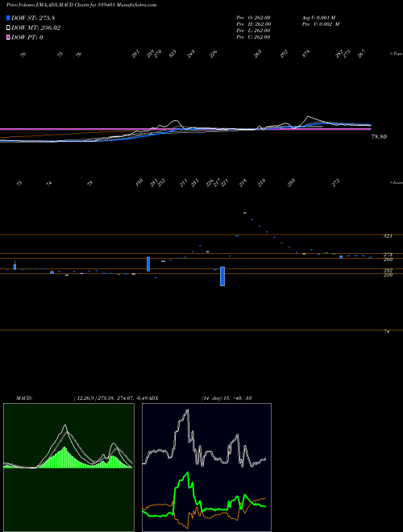Select the 'DOW MT: 256.02' legend label
The image size is (403, 532).
pyautogui.click(x=36, y=27)
